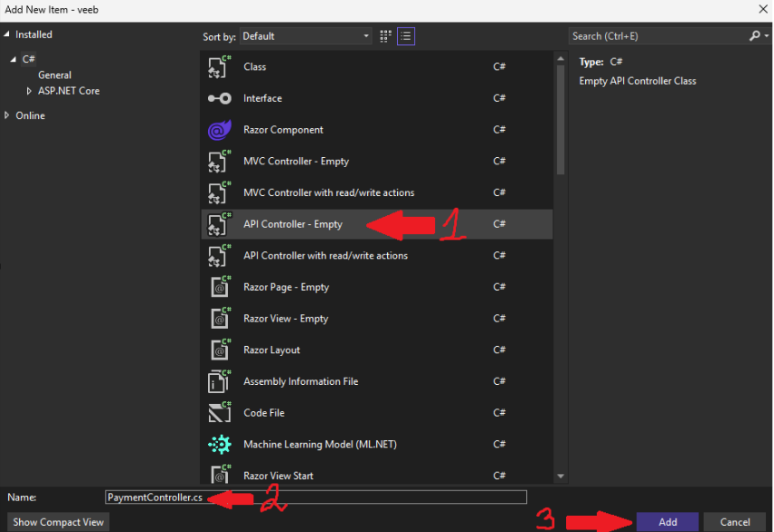Expand the Online category

point(8,115)
